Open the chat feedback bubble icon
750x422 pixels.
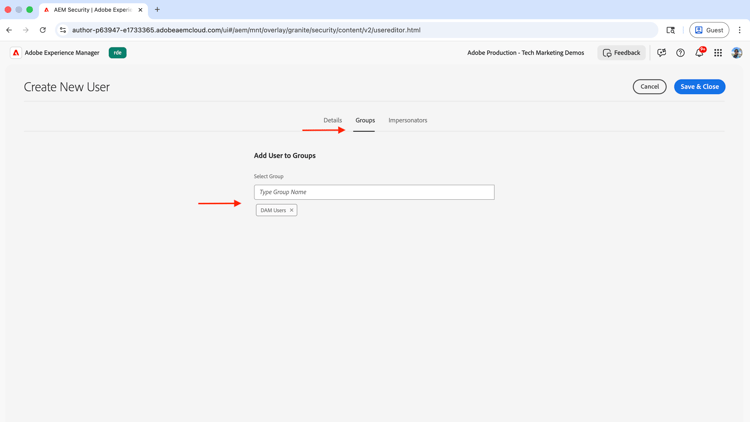tap(662, 53)
